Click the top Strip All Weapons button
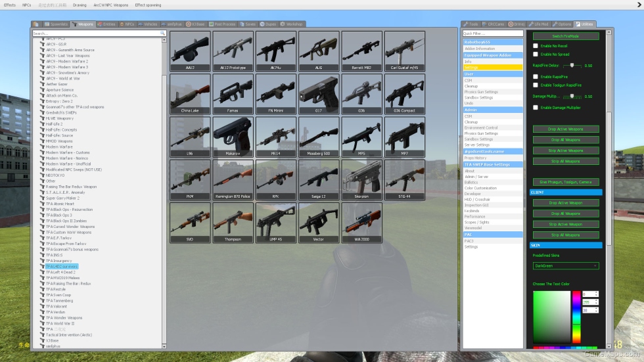The height and width of the screenshot is (362, 644). [566, 162]
